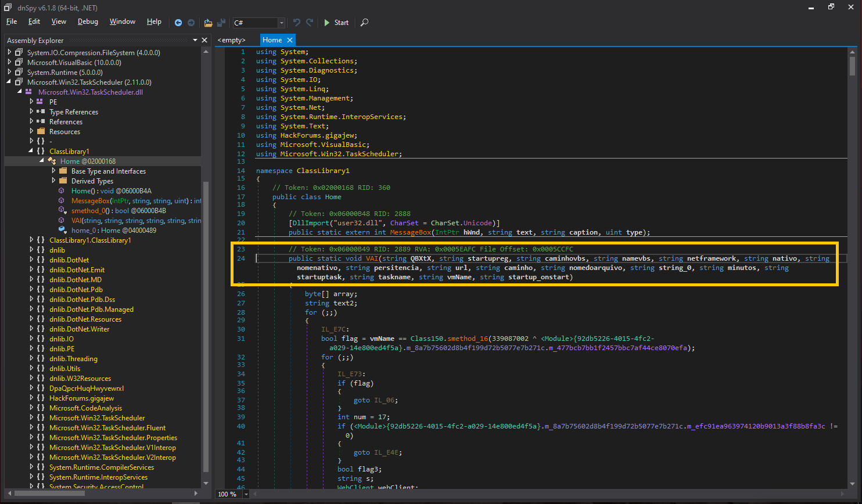Open the search magnifier in toolbar
Screen dimensions: 862x504
pyautogui.click(x=364, y=23)
